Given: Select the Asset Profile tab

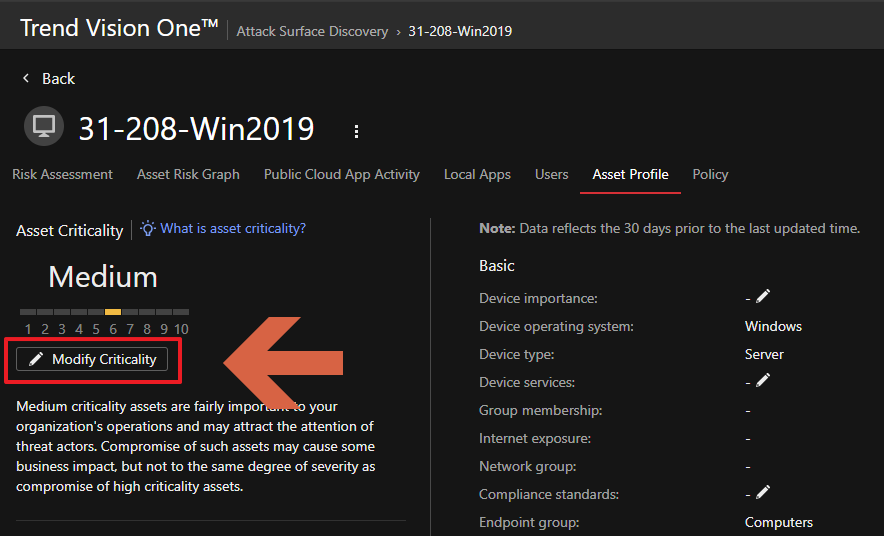Looking at the screenshot, I should click(x=630, y=174).
